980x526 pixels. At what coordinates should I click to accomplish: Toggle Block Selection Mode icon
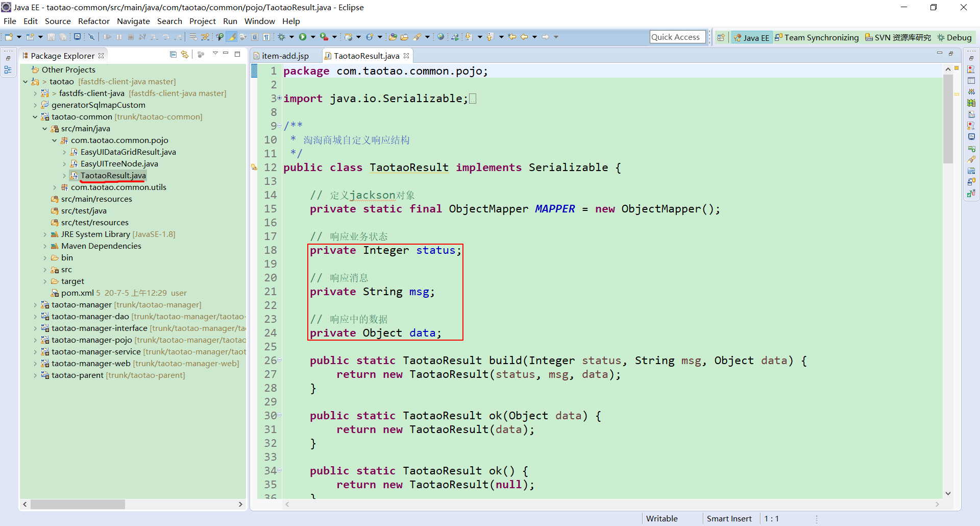(255, 37)
